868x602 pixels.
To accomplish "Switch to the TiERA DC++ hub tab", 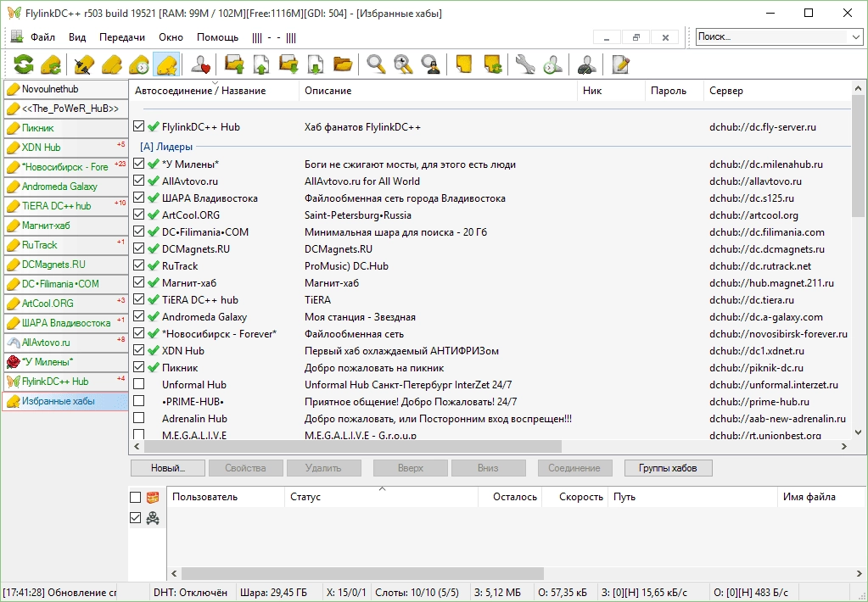I will click(65, 206).
